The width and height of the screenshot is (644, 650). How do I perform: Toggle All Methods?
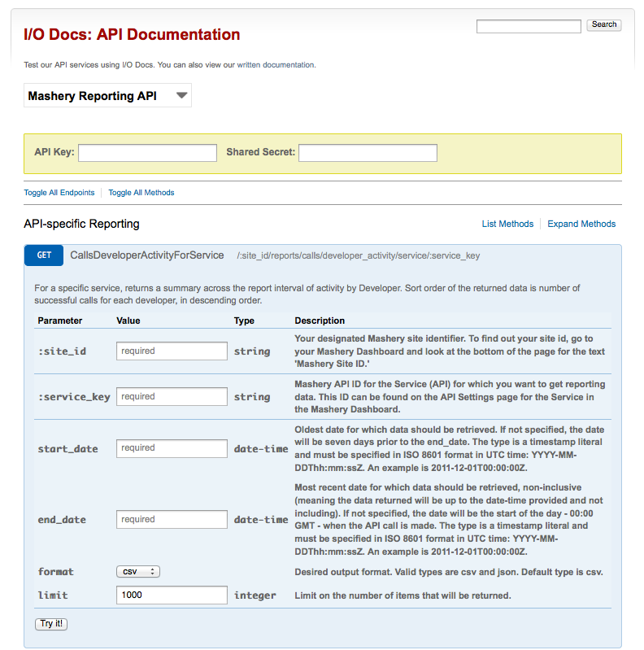(141, 193)
